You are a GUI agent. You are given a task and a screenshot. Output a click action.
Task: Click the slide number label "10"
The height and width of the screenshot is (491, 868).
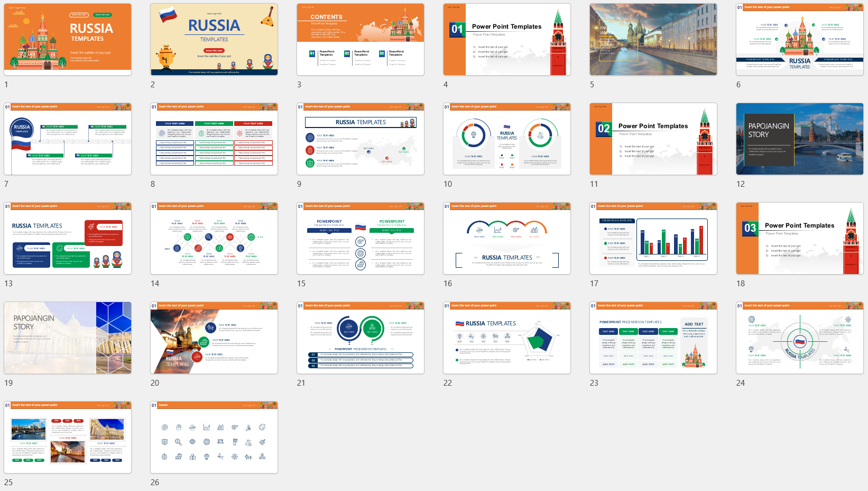(x=448, y=184)
